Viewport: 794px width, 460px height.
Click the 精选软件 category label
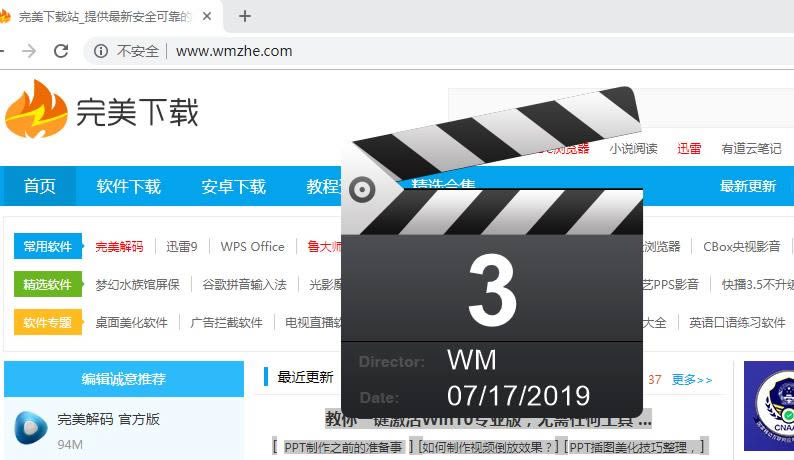pyautogui.click(x=48, y=284)
